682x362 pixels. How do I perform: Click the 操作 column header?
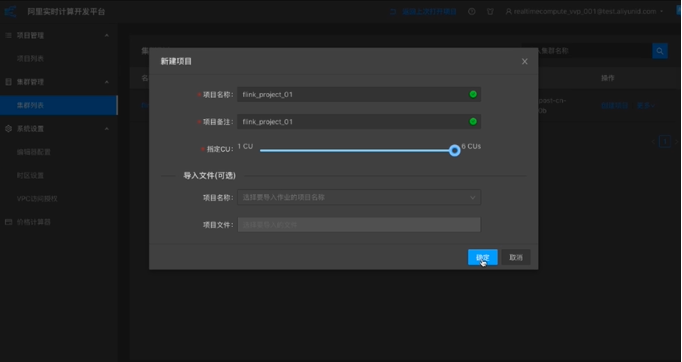608,78
